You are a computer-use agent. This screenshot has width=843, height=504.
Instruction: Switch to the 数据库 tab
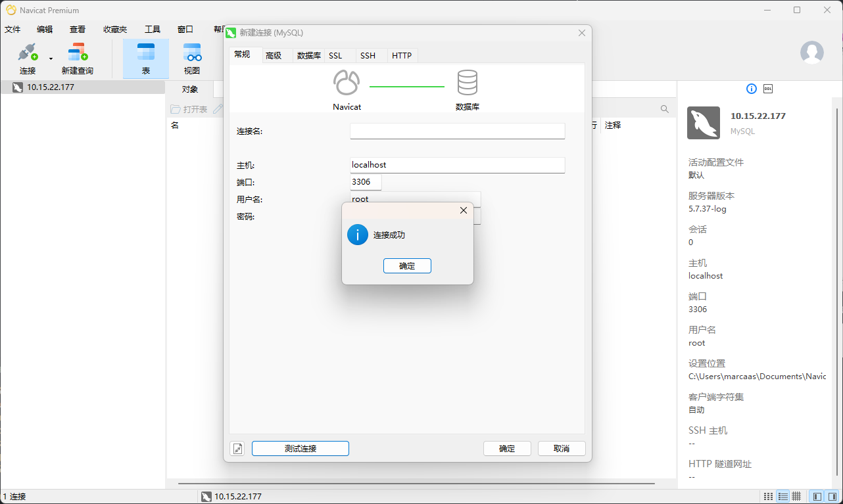[309, 56]
